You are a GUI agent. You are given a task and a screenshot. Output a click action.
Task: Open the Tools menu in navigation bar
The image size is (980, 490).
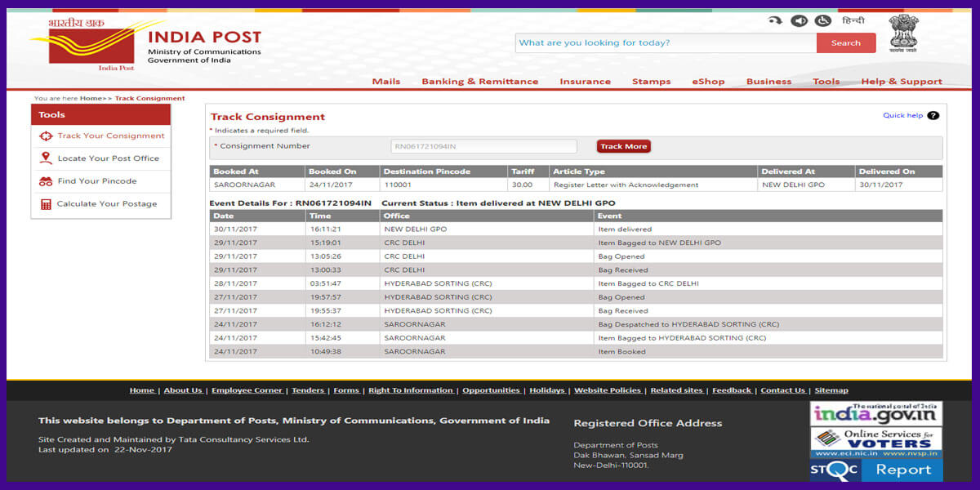coord(826,82)
